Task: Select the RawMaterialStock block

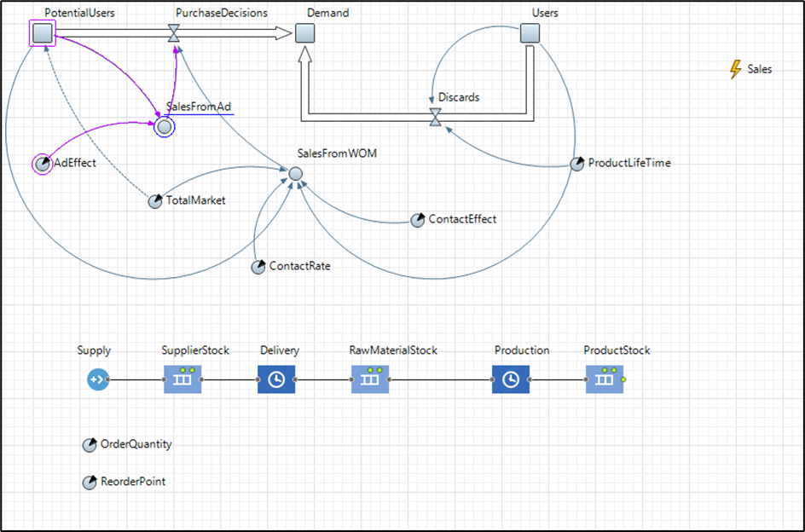Action: [369, 379]
